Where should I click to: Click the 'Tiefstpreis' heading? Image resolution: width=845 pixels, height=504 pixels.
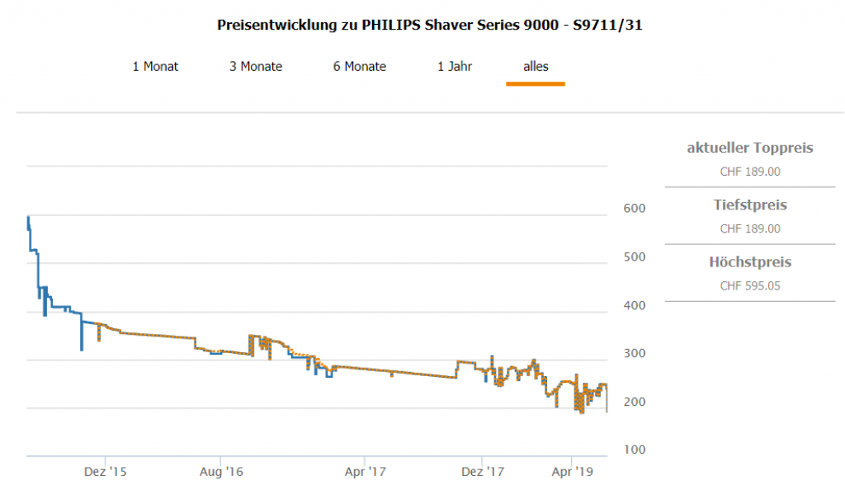(x=750, y=205)
